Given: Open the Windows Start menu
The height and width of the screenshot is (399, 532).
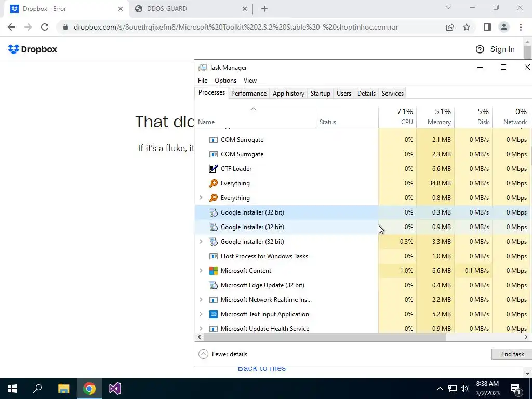Looking at the screenshot, I should point(12,389).
